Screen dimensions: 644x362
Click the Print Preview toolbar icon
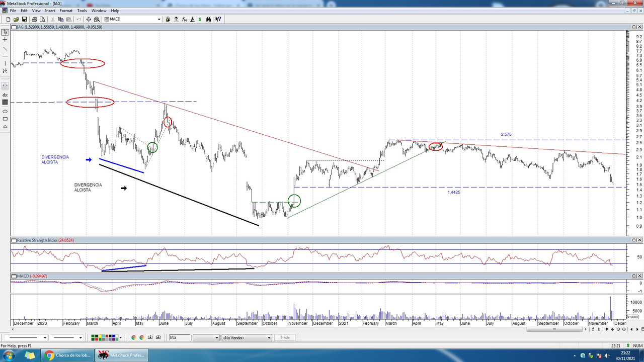[42, 19]
